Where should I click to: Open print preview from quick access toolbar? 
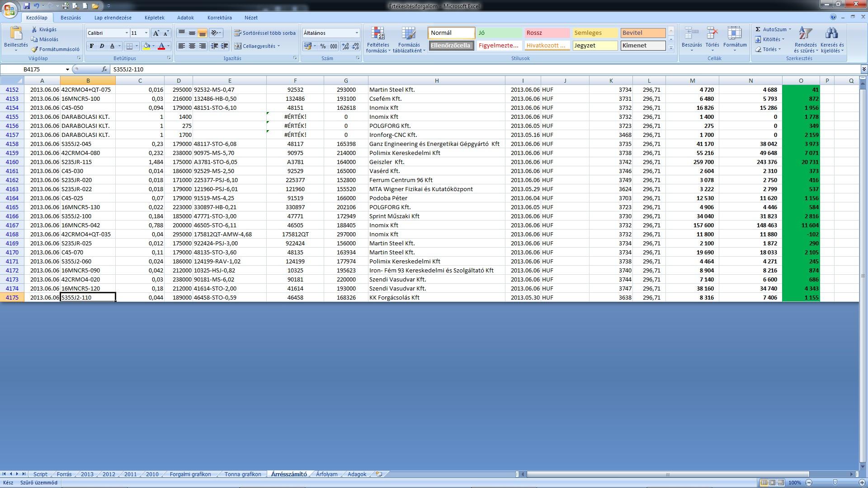(x=75, y=6)
